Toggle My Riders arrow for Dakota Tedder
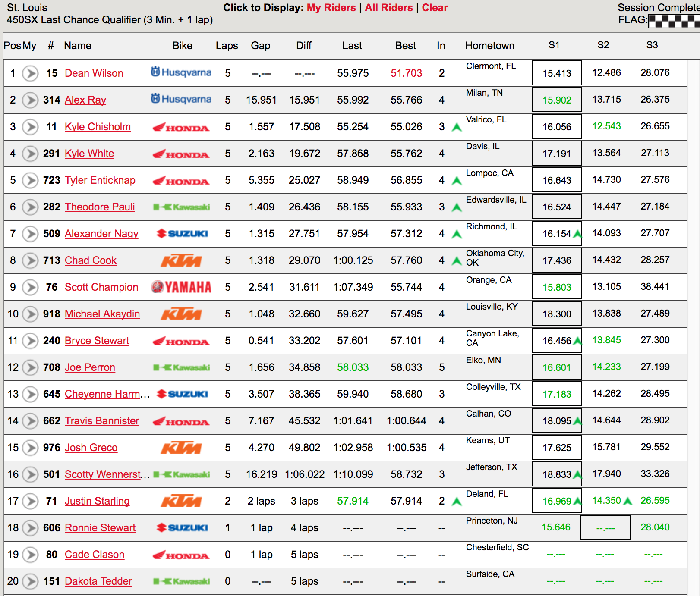Image resolution: width=700 pixels, height=596 pixels. [x=30, y=581]
